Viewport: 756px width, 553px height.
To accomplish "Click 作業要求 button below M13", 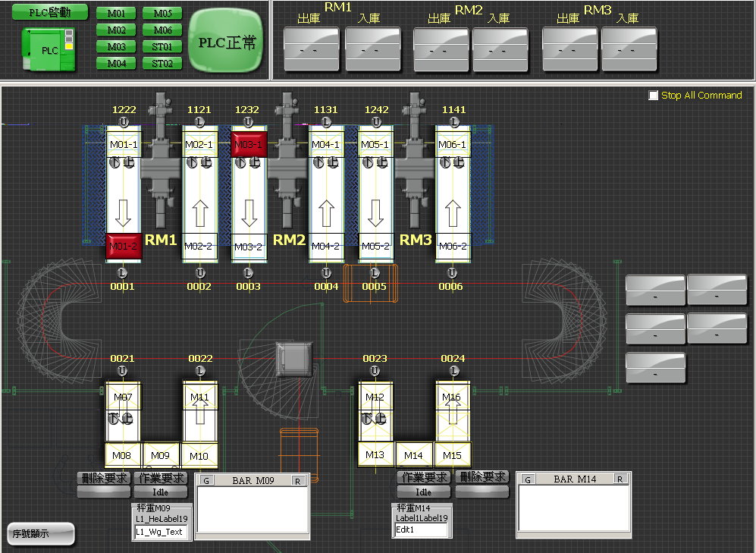I will click(x=424, y=478).
